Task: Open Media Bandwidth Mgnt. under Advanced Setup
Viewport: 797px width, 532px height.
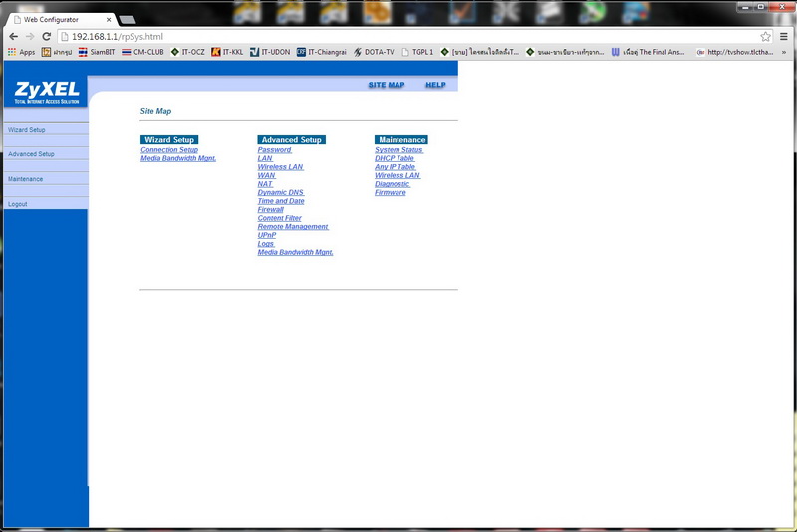Action: click(x=295, y=252)
